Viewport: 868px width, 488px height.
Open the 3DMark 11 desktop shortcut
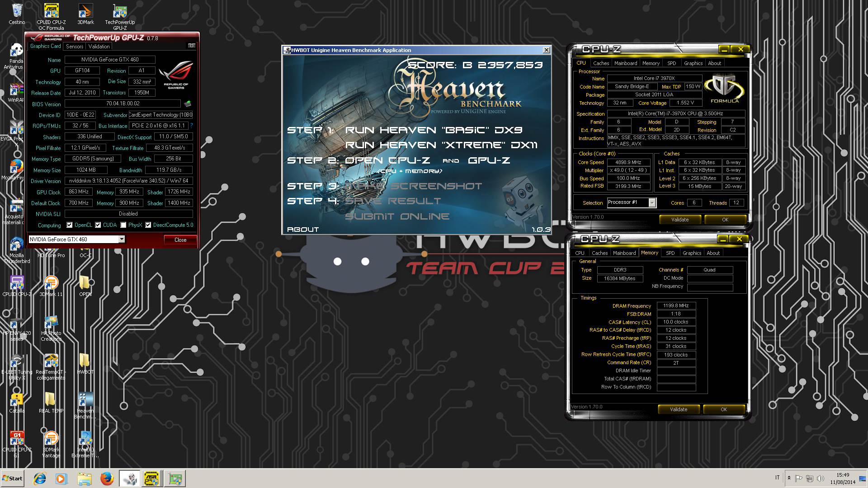(x=51, y=286)
